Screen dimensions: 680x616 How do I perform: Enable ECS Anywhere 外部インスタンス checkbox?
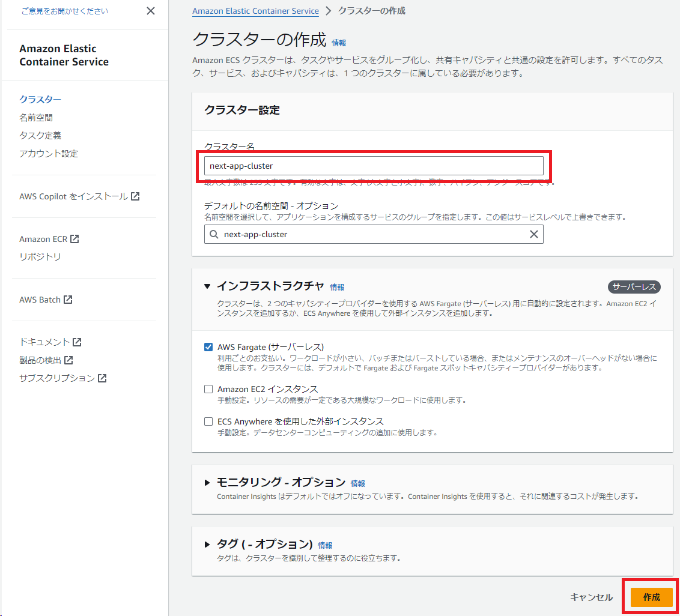(208, 421)
